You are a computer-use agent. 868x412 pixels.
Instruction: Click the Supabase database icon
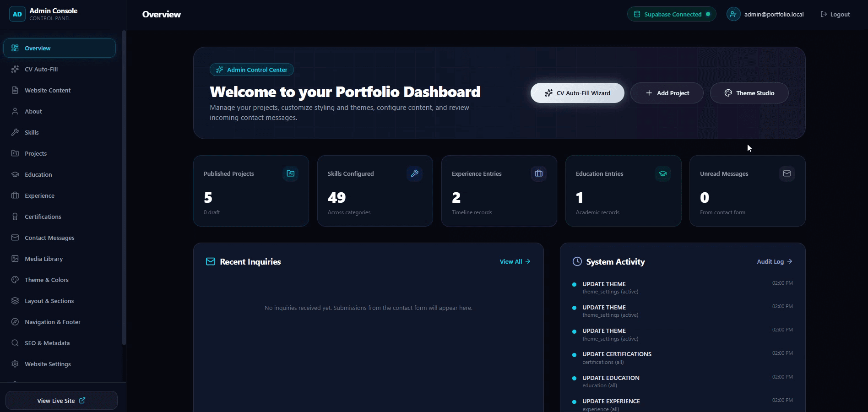637,14
